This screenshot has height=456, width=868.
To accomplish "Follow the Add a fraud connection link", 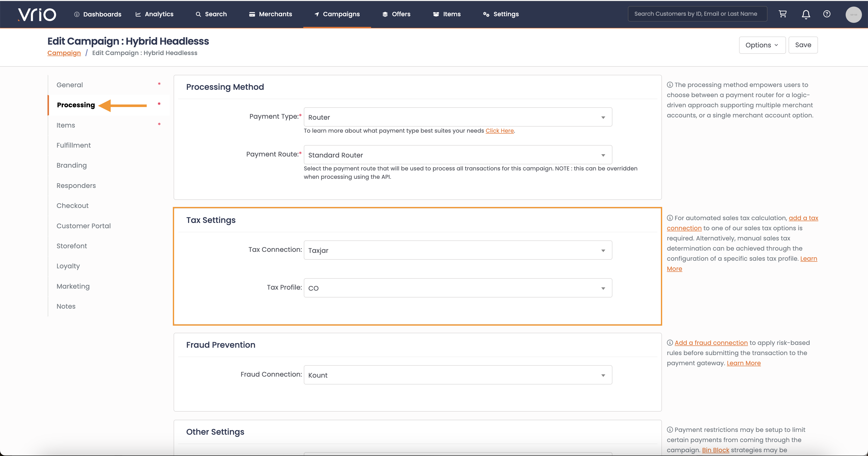I will pyautogui.click(x=711, y=343).
